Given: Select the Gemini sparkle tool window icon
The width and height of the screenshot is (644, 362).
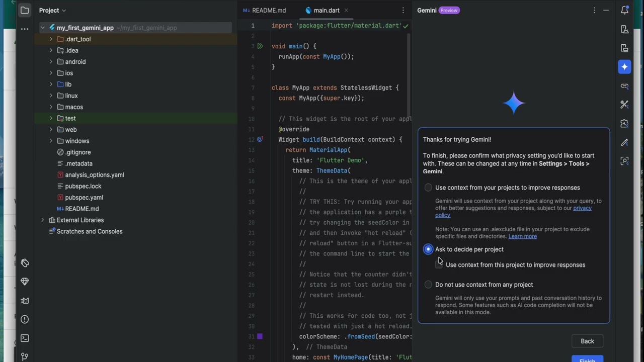Looking at the screenshot, I should (x=624, y=67).
